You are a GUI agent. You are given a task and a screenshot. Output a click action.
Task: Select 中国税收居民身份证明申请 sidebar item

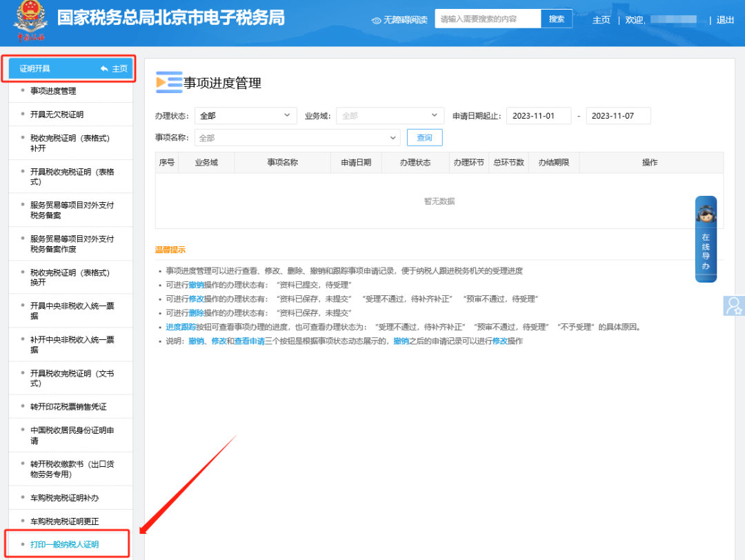pos(72,435)
